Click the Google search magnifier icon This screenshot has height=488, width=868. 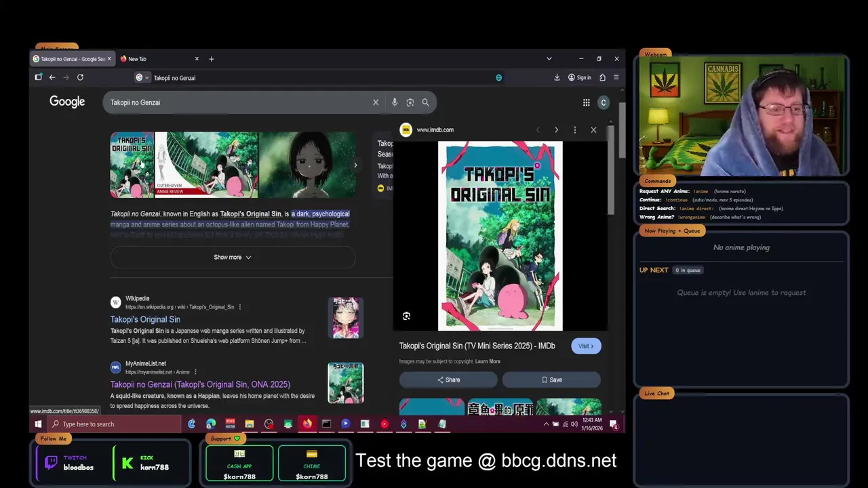[425, 102]
